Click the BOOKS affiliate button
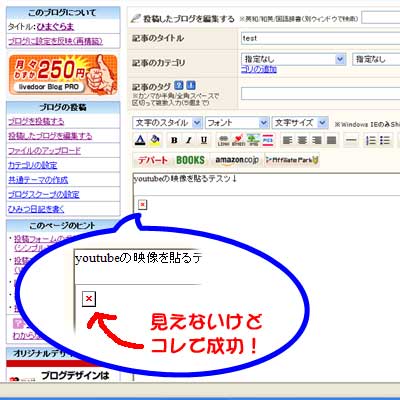Viewport: 400px width, 400px height. [190, 160]
